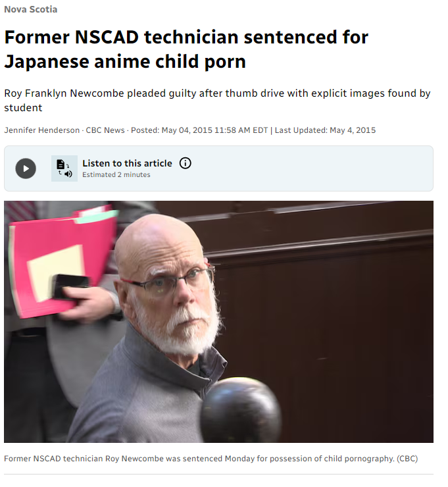Click the black microphone in the photo
The height and width of the screenshot is (487, 448).
[x=241, y=410]
